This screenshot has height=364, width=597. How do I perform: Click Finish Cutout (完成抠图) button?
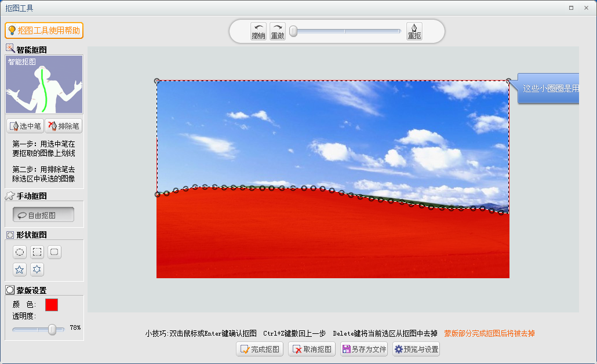[260, 349]
